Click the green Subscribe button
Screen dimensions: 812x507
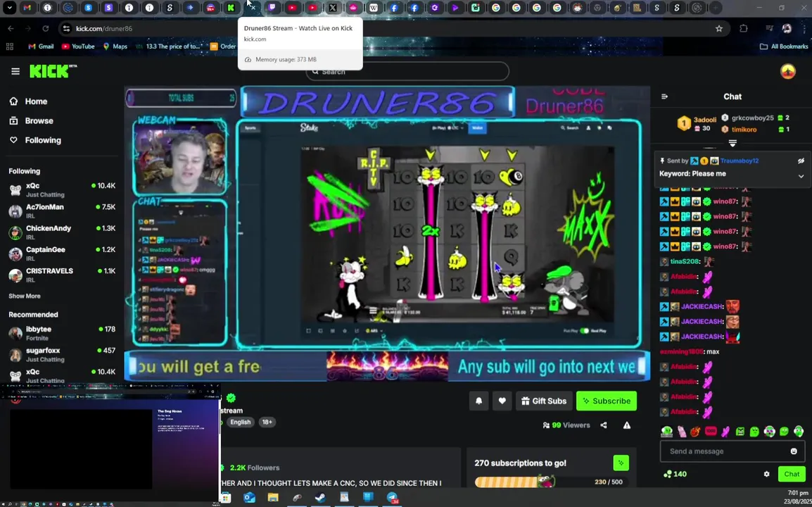coord(607,401)
